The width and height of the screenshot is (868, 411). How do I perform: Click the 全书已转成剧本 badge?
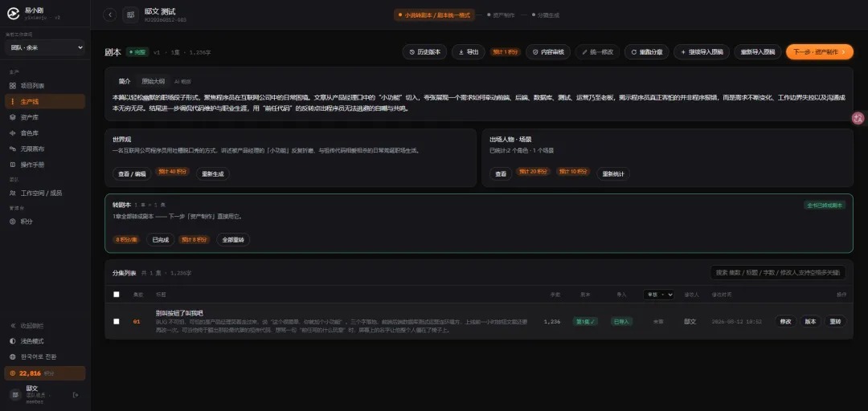pyautogui.click(x=825, y=205)
